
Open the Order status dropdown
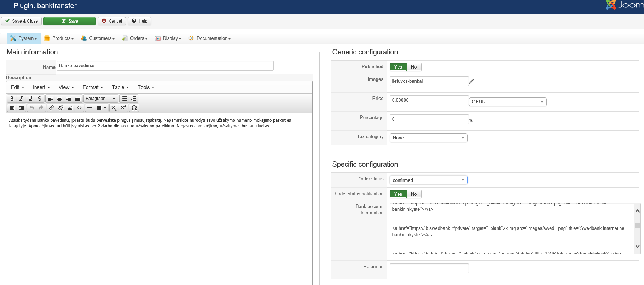pos(428,180)
